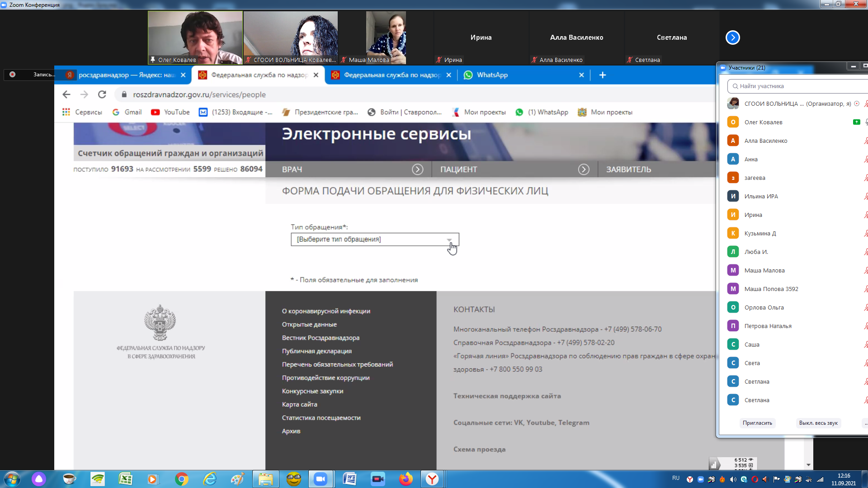The image size is (868, 488).
Task: Open YouTube bookmark
Action: tap(170, 112)
